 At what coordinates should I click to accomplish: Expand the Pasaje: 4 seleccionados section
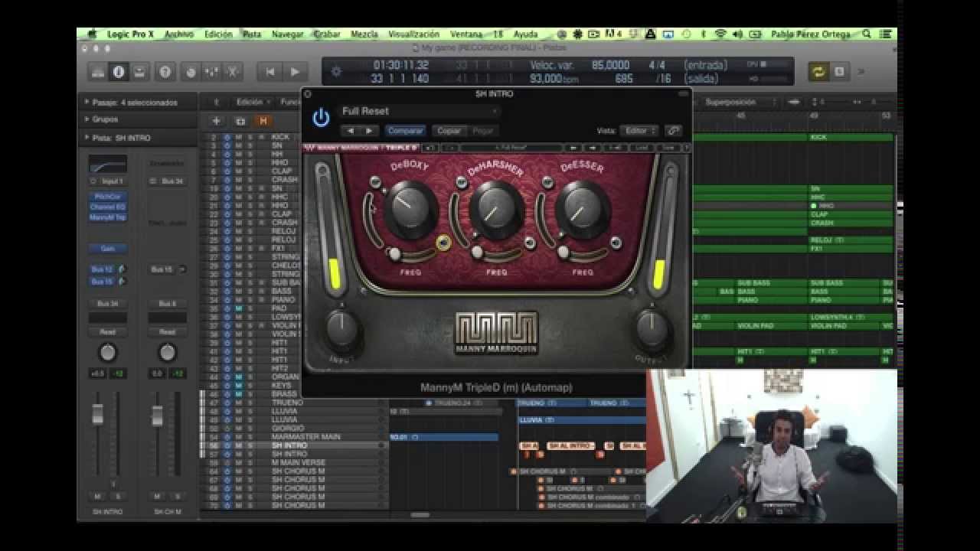coord(87,102)
